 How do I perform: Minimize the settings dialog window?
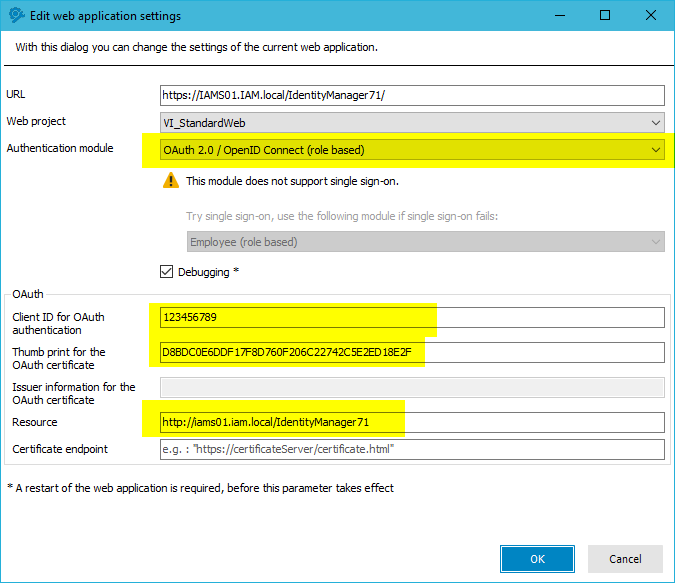click(x=560, y=16)
